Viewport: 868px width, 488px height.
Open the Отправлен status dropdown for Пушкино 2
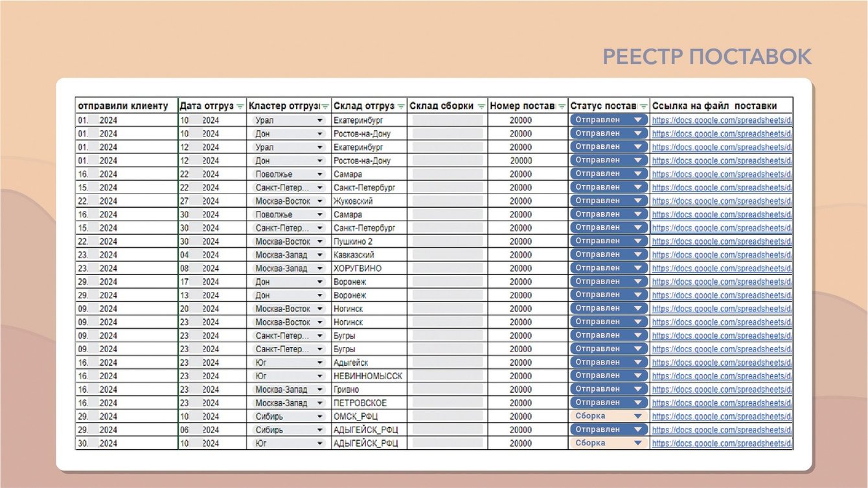(609, 241)
